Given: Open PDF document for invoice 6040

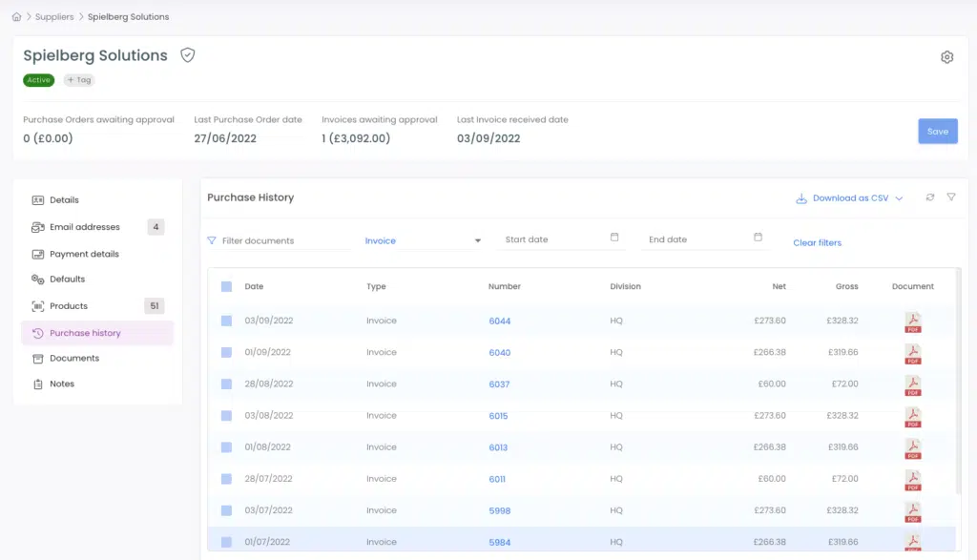Looking at the screenshot, I should coord(913,354).
